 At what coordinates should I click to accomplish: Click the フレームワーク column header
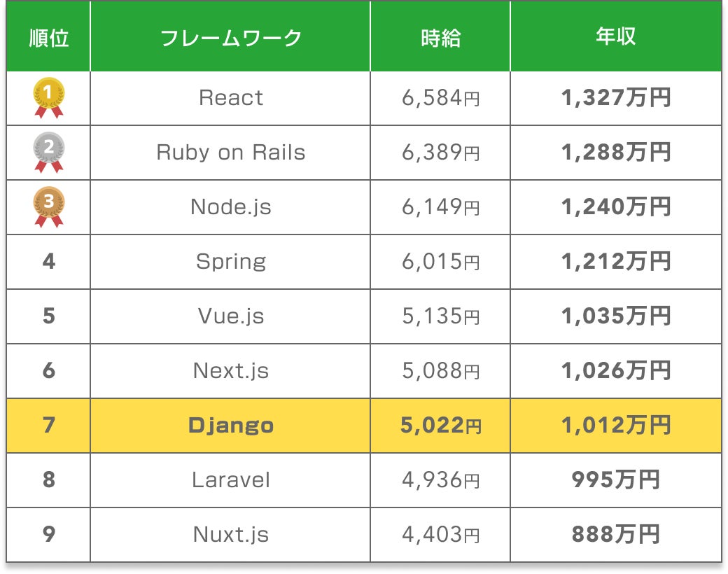point(231,37)
